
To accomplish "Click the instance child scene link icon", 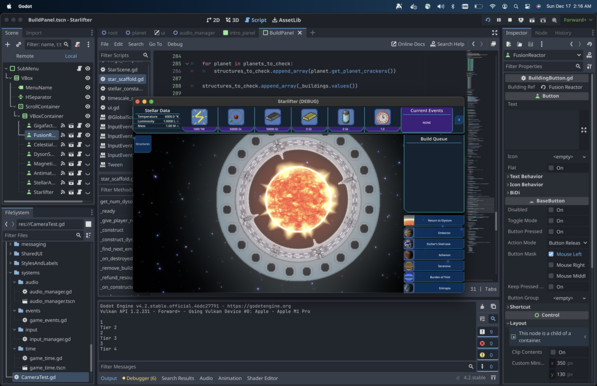I will click(18, 45).
